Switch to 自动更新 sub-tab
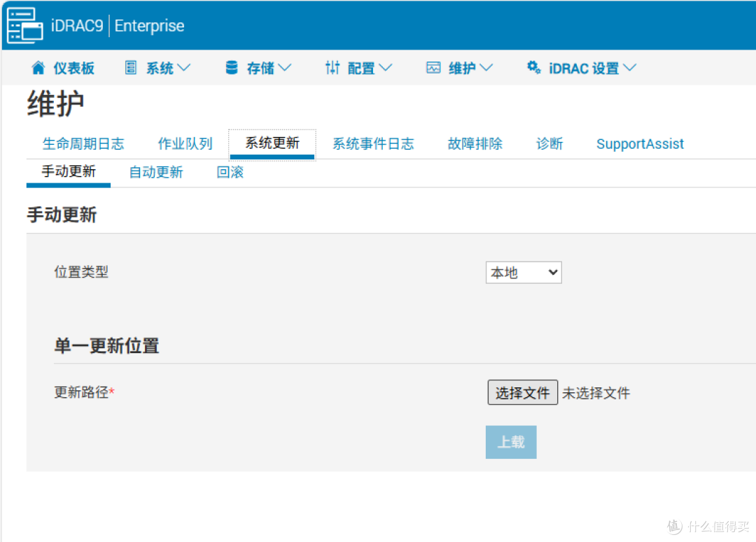This screenshot has width=756, height=542. (x=156, y=172)
